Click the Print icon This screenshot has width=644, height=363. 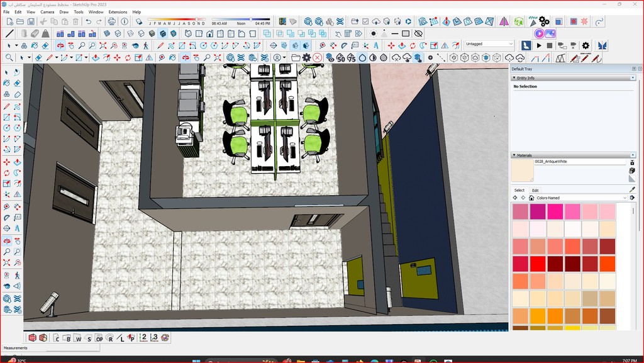tap(111, 21)
